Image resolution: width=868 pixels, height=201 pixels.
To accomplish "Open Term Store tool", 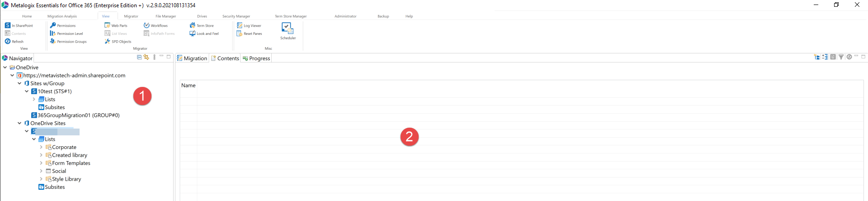I will tap(202, 26).
